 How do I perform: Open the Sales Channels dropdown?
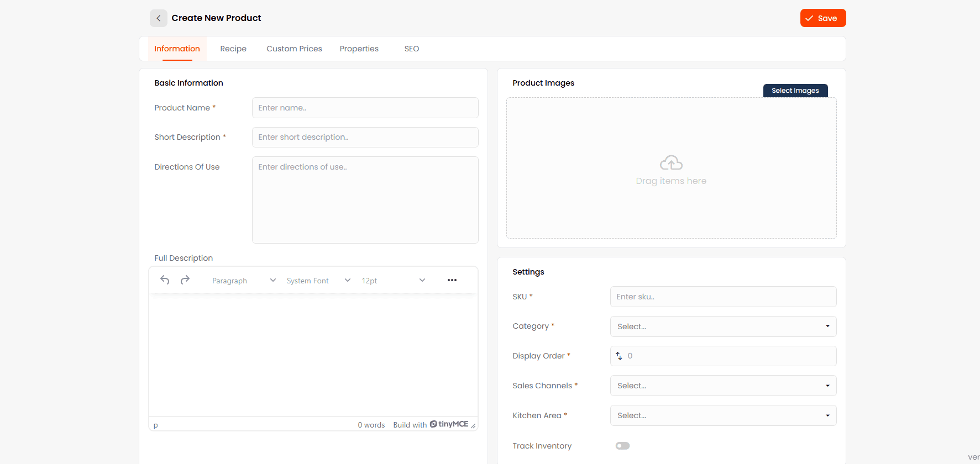[722, 386]
